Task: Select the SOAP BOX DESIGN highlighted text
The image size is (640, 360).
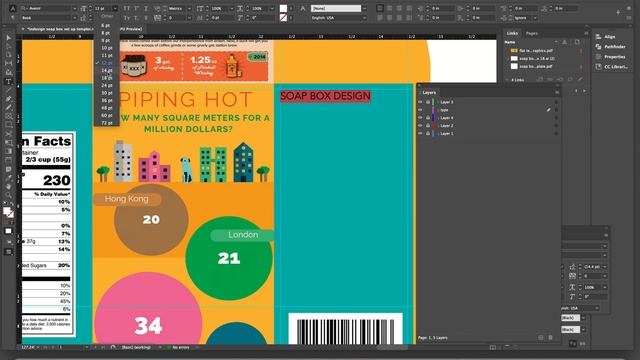Action: 325,96
